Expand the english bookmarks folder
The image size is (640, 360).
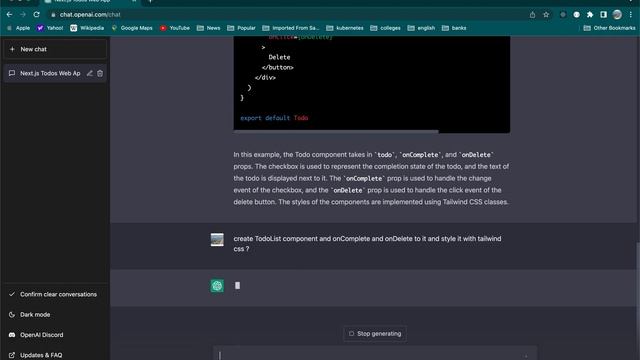point(421,28)
